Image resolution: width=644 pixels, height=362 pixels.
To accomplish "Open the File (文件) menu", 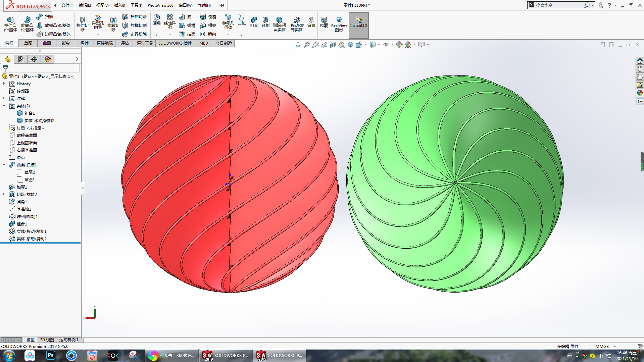I will pos(67,5).
